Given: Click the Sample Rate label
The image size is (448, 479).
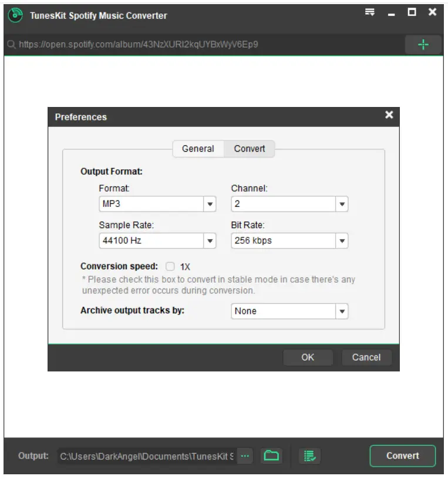Looking at the screenshot, I should (126, 225).
